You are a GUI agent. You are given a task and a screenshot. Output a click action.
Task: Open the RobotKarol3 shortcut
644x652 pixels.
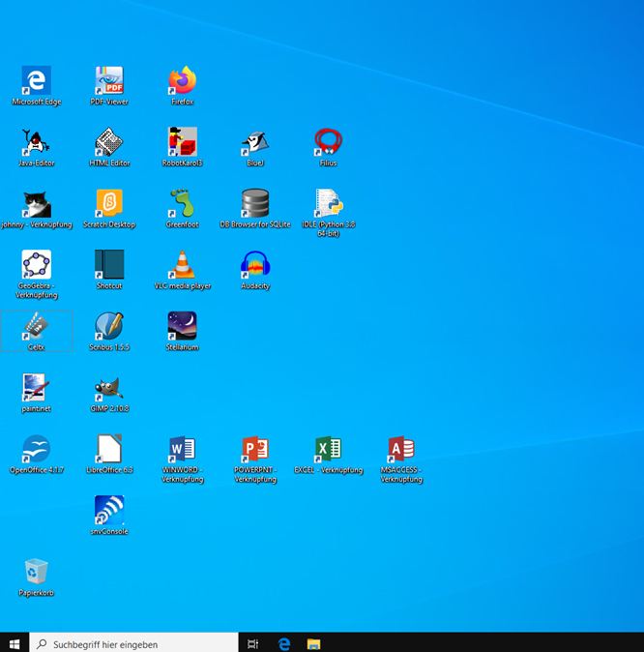click(x=183, y=142)
